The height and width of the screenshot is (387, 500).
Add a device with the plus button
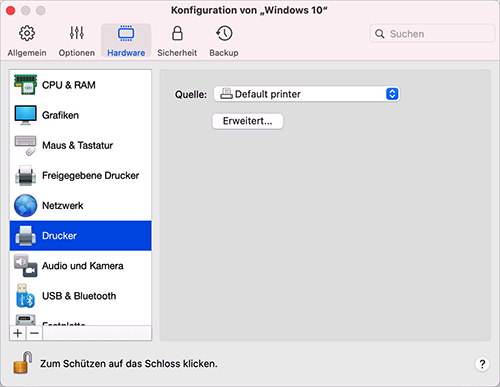click(x=18, y=333)
